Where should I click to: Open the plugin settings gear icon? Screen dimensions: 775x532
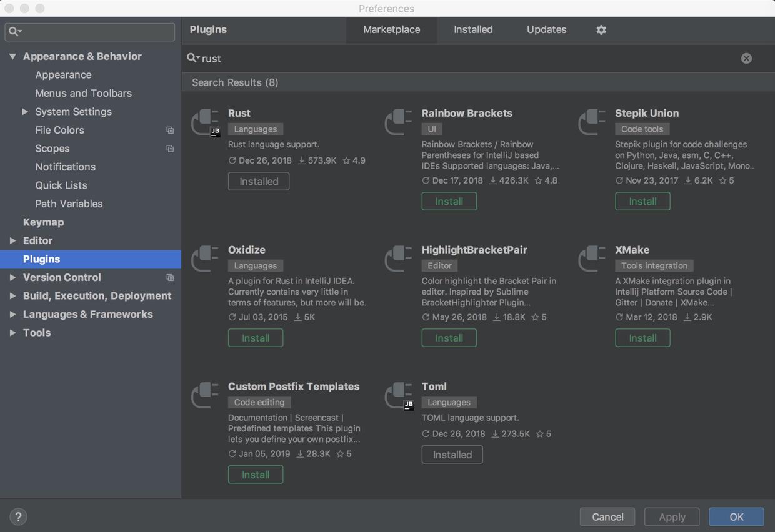(601, 29)
